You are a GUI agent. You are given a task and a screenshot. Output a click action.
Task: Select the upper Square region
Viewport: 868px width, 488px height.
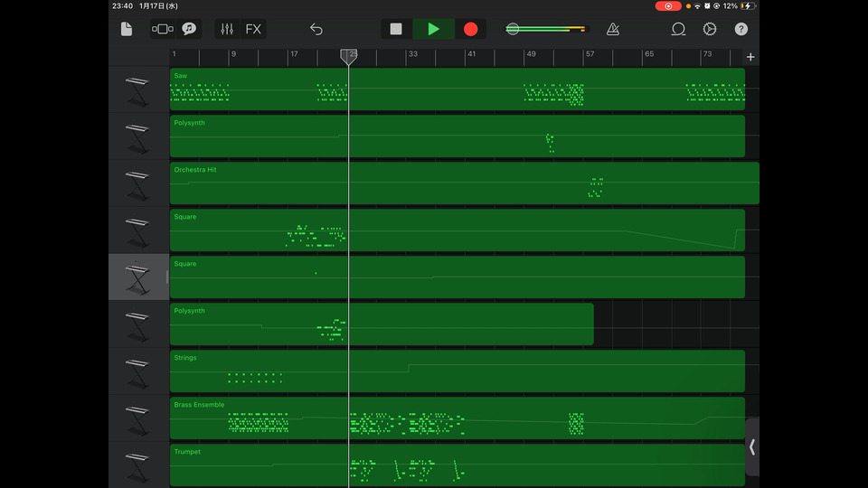pyautogui.click(x=458, y=230)
